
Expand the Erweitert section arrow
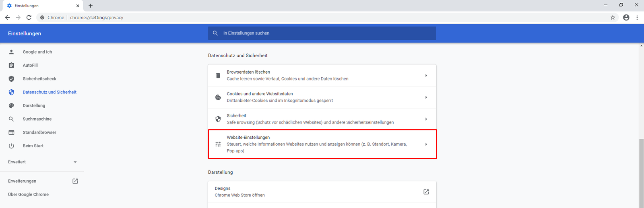click(x=75, y=162)
